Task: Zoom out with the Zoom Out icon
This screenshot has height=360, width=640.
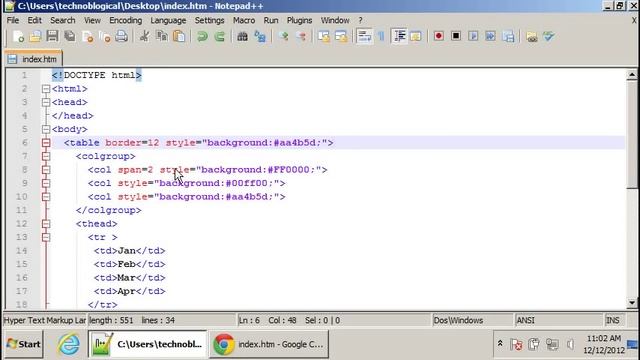Action: [301, 36]
